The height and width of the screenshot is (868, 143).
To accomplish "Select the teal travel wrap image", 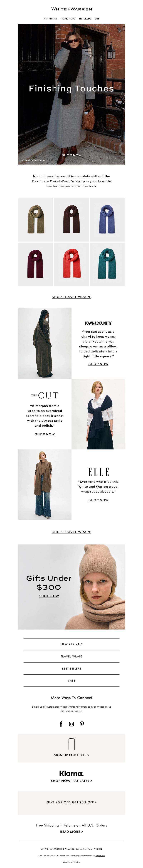I will pos(108,264).
